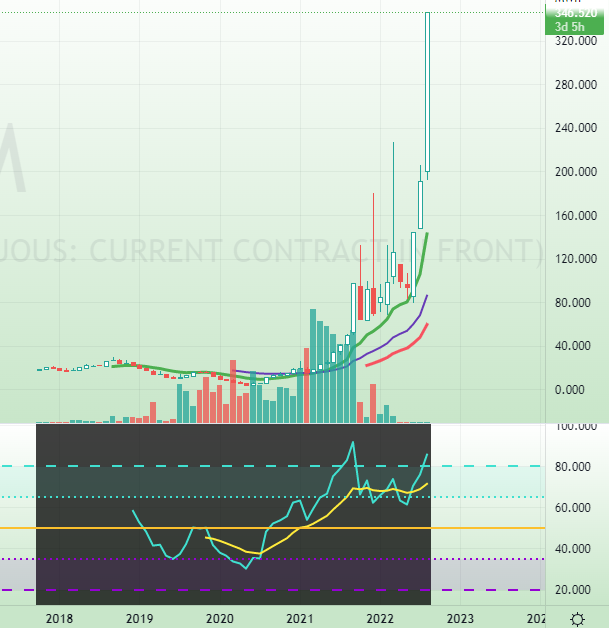
Task: Click the current price label 346.520
Action: [575, 13]
